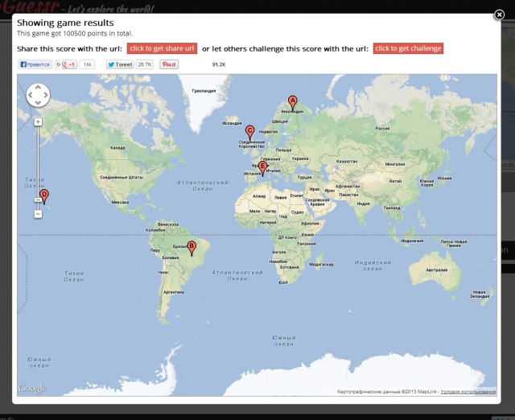Click the Facebook Like button

click(35, 64)
